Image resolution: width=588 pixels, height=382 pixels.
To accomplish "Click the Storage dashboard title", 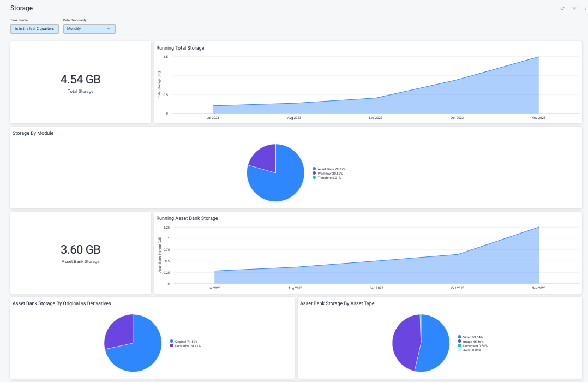I will tap(21, 8).
